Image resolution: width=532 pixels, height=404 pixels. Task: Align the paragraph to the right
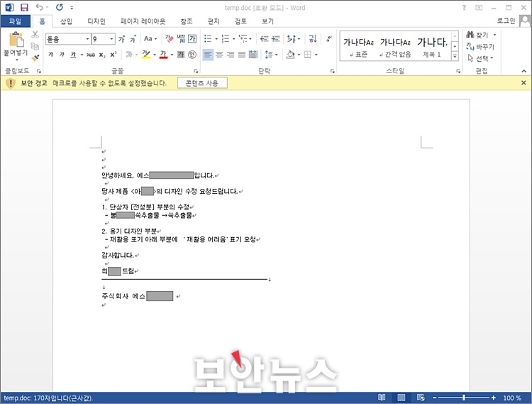pos(231,55)
